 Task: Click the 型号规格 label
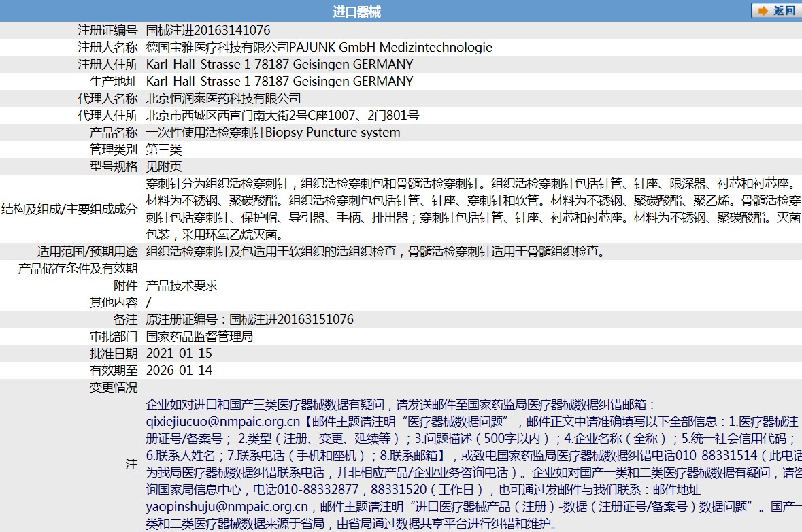114,166
